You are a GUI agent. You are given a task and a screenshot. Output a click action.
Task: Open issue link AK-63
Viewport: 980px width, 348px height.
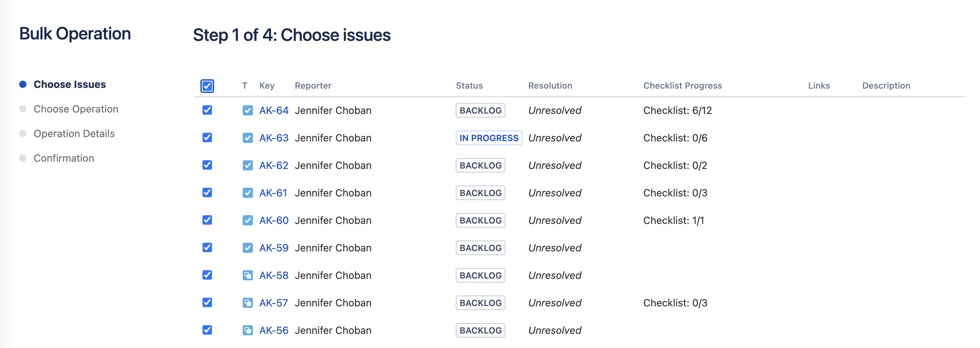[274, 138]
